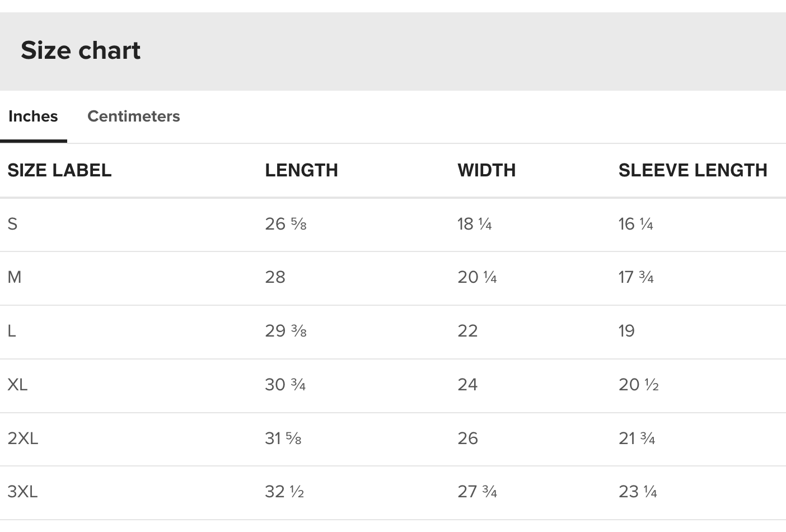Pick the 2XL size label
Image resolution: width=786 pixels, height=532 pixels.
click(x=23, y=438)
